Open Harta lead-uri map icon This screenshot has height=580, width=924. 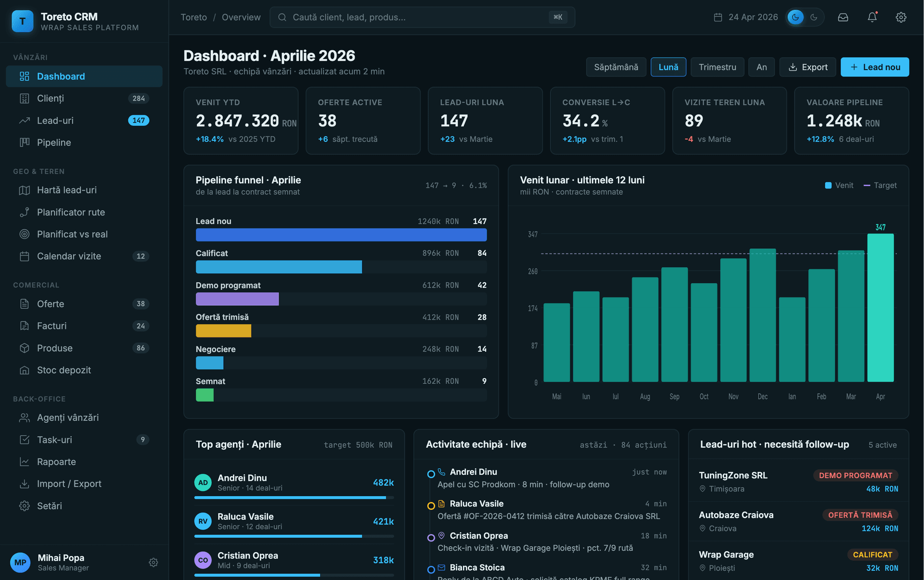[x=25, y=190]
